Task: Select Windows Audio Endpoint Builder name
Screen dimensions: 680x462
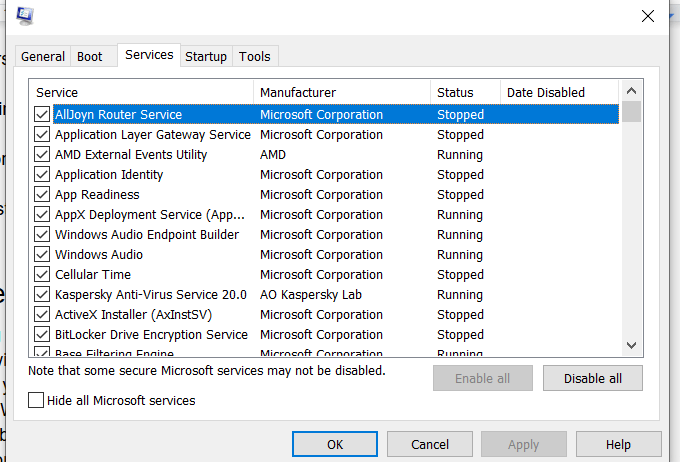Action: [147, 234]
